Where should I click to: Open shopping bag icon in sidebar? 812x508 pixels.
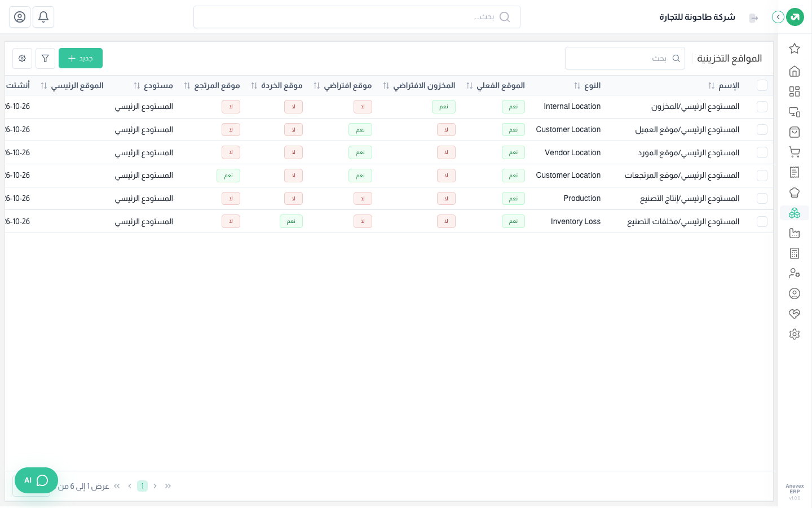[795, 132]
